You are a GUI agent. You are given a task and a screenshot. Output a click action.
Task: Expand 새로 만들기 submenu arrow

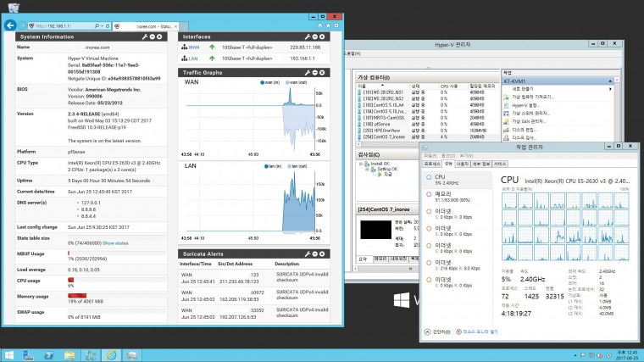tap(610, 89)
